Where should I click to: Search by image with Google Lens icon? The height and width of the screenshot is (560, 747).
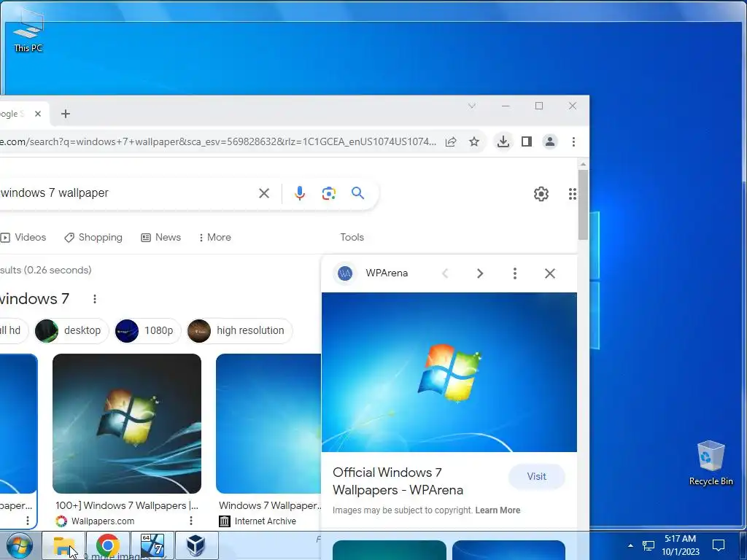(329, 193)
